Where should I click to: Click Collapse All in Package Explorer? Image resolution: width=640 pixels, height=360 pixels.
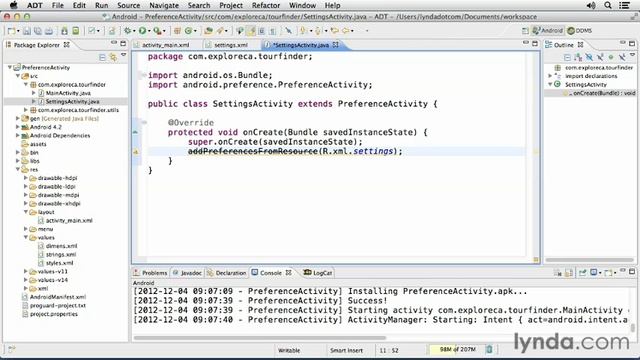point(102,57)
